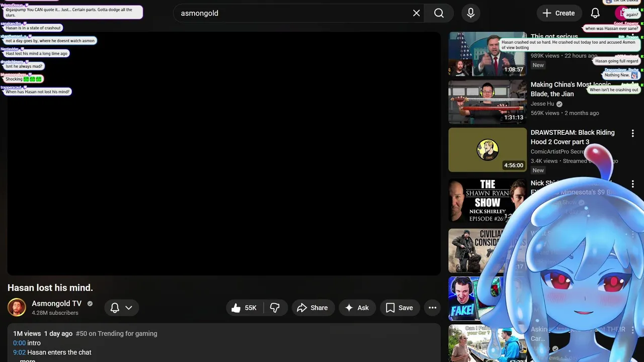
Task: Click the black video player area
Action: click(x=224, y=153)
